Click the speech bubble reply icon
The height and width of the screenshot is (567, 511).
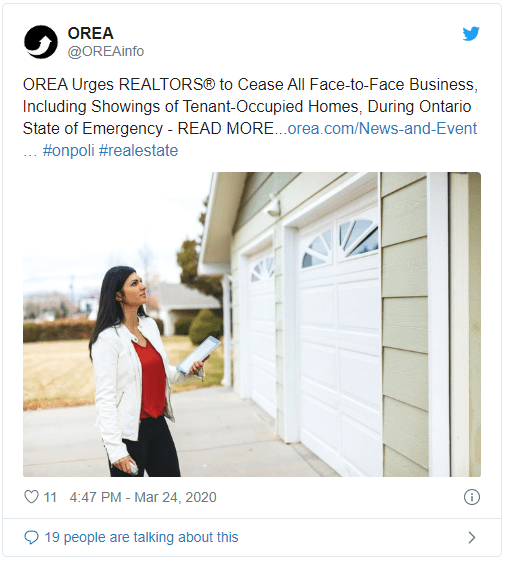tap(31, 537)
